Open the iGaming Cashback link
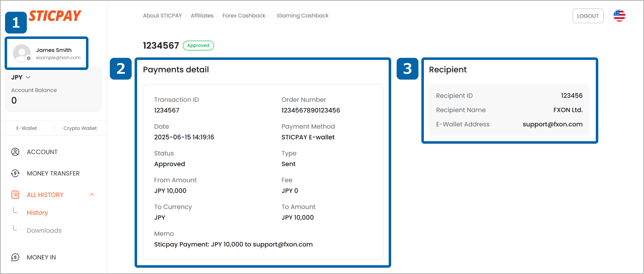This screenshot has width=644, height=274. (303, 16)
